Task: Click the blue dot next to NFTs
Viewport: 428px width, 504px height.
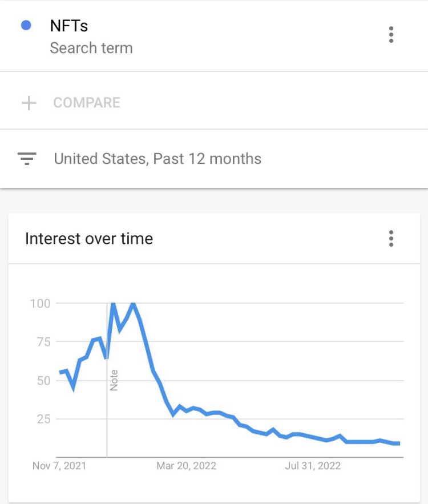Action: point(26,26)
